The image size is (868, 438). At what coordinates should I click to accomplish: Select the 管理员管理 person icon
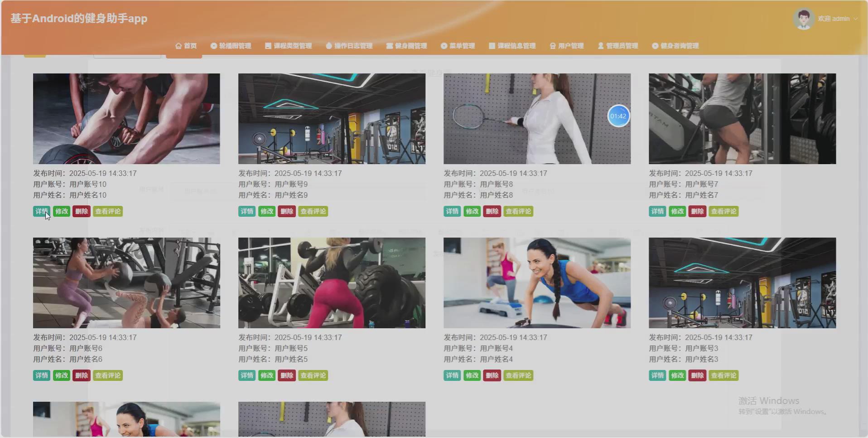click(x=600, y=45)
